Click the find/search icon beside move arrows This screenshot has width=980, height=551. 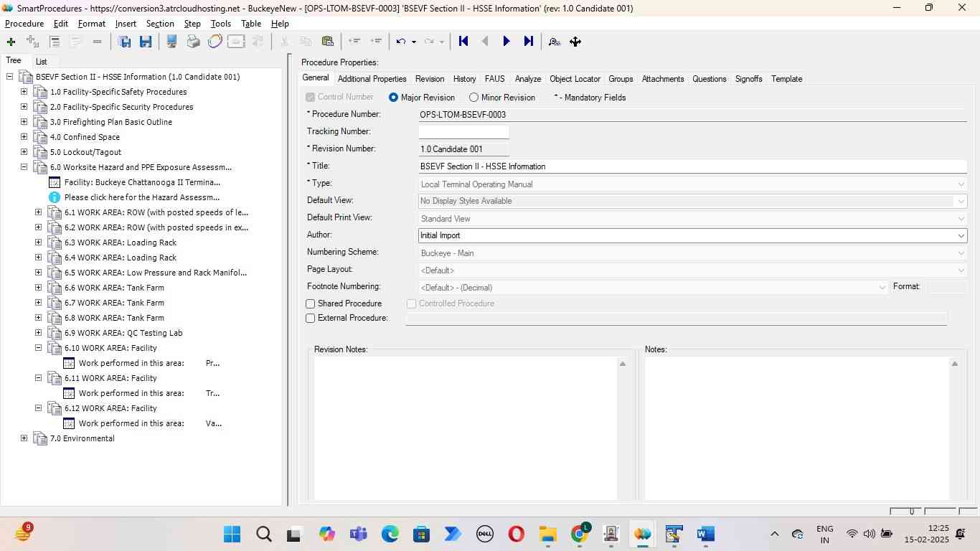[555, 42]
